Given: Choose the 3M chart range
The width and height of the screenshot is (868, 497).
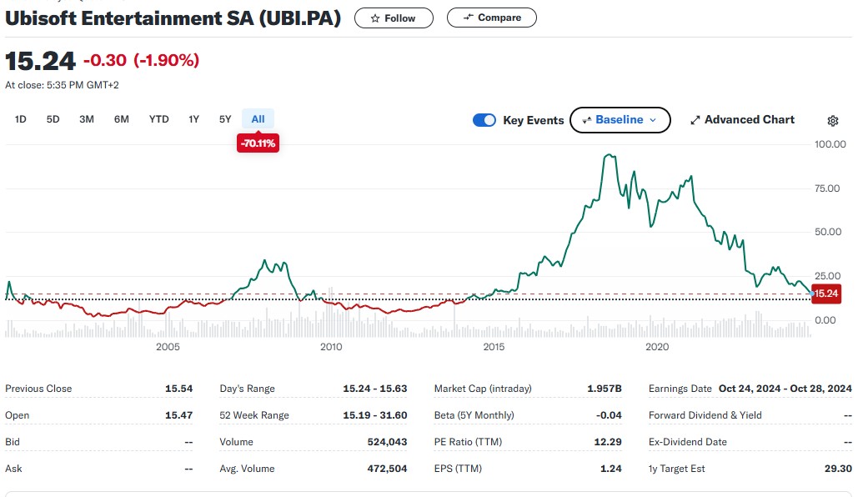Looking at the screenshot, I should coord(87,119).
